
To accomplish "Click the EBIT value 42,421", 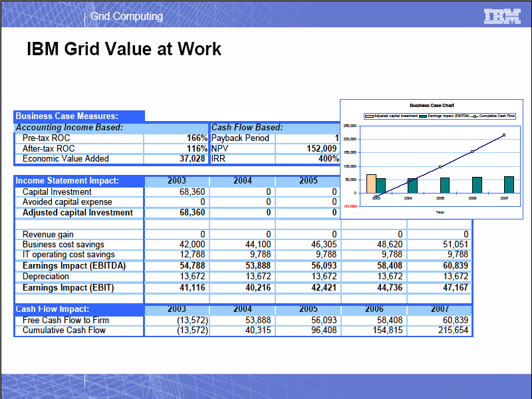I will (324, 288).
